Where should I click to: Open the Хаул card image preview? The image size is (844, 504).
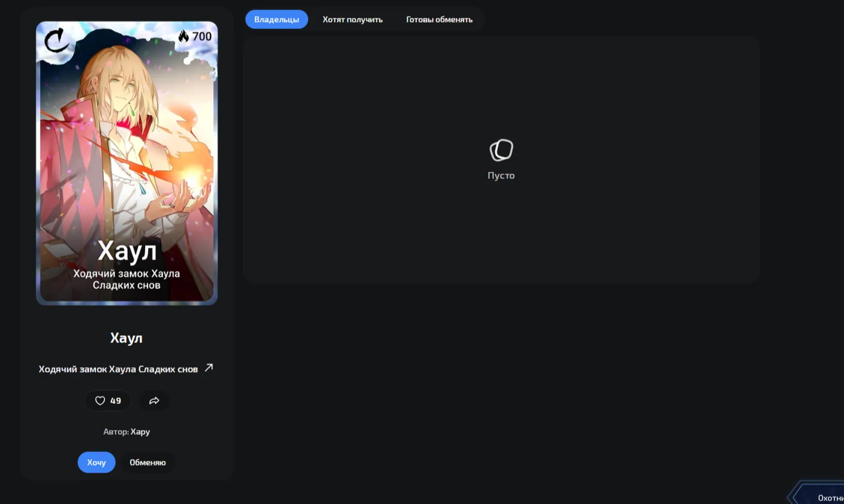point(127,163)
